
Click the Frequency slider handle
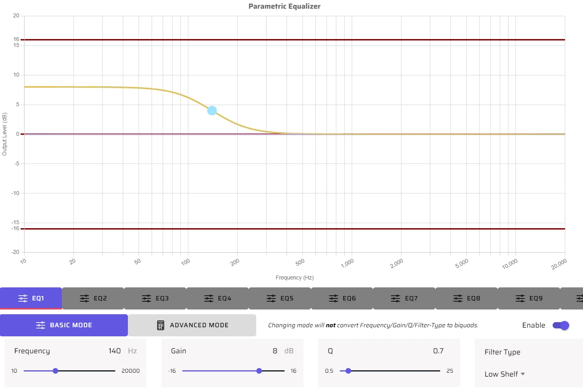coord(56,371)
